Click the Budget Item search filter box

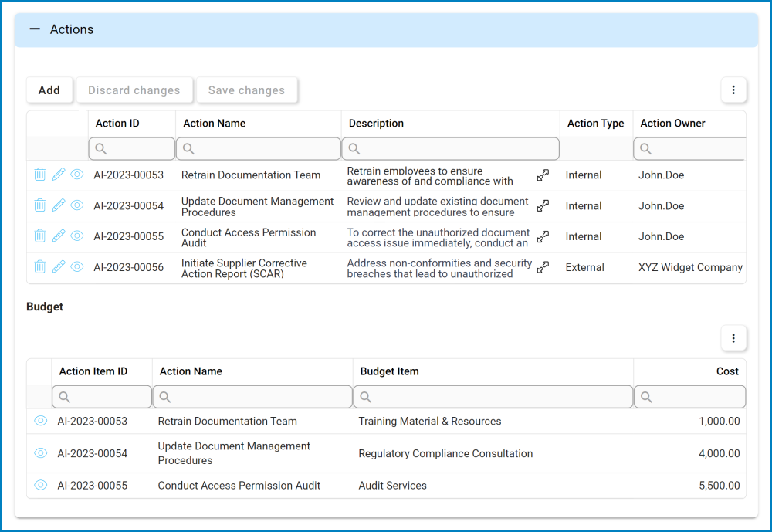click(x=493, y=397)
